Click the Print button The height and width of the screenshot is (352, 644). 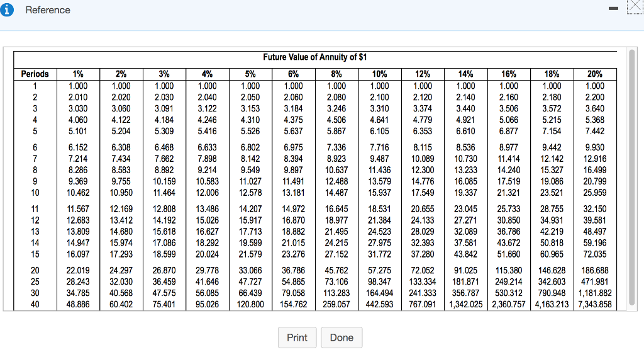coord(297,338)
